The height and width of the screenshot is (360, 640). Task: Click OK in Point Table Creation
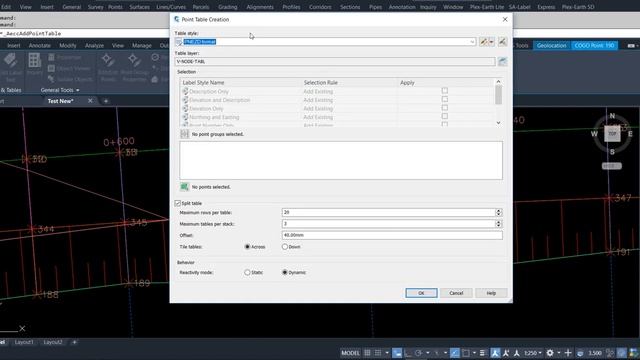pos(421,293)
